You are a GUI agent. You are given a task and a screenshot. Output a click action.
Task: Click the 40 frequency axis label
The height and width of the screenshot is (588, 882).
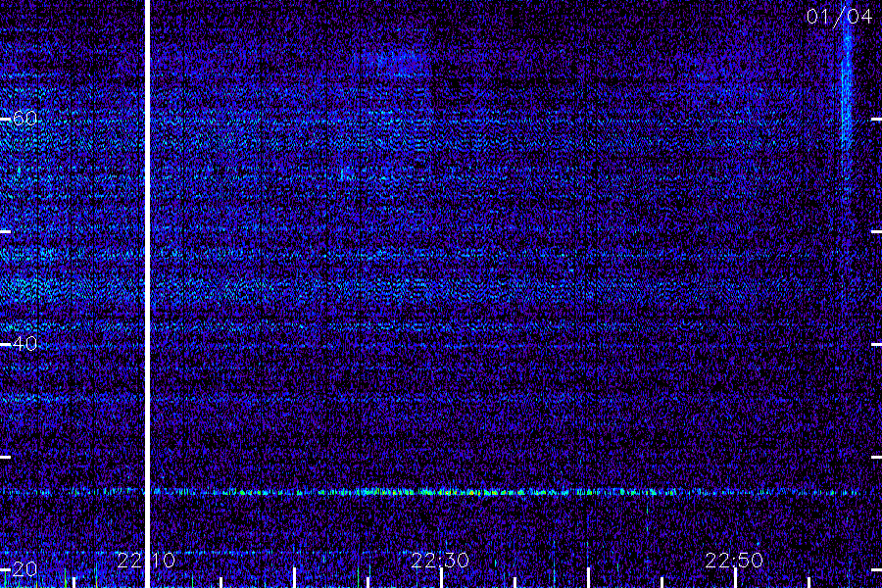click(x=24, y=343)
